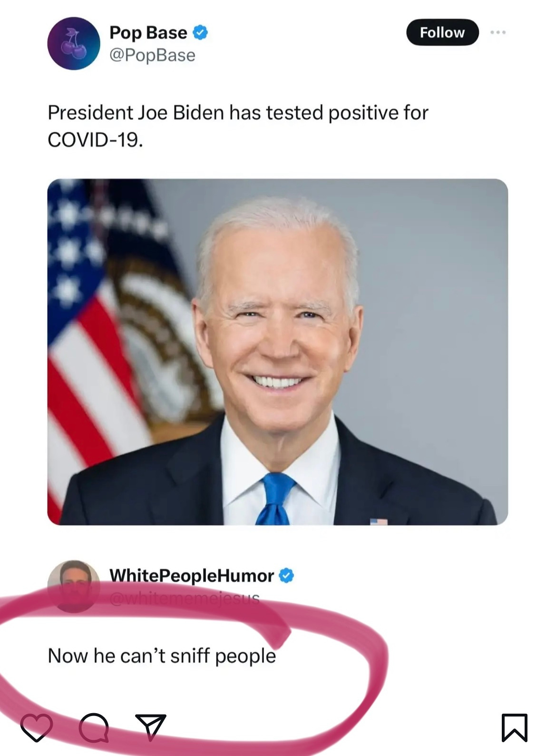
Task: Click the flag lapel pin on jacket
Action: tap(379, 521)
